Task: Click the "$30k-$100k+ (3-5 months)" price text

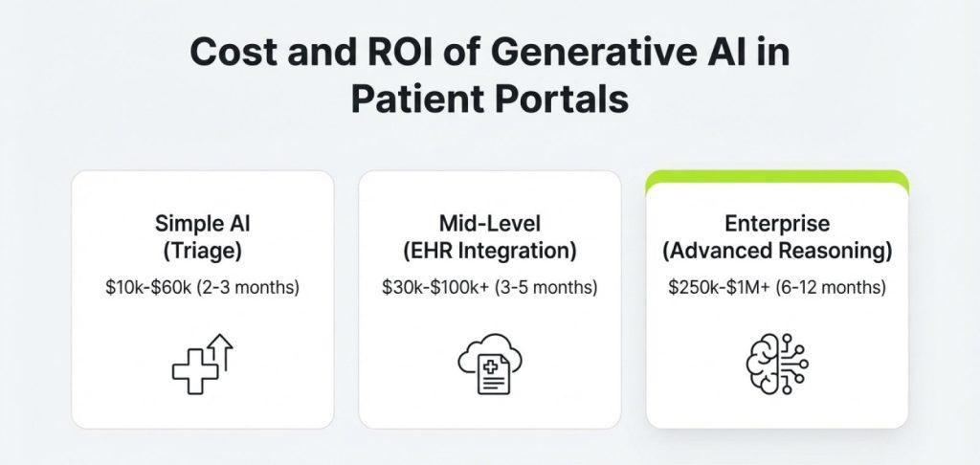Action: [490, 286]
